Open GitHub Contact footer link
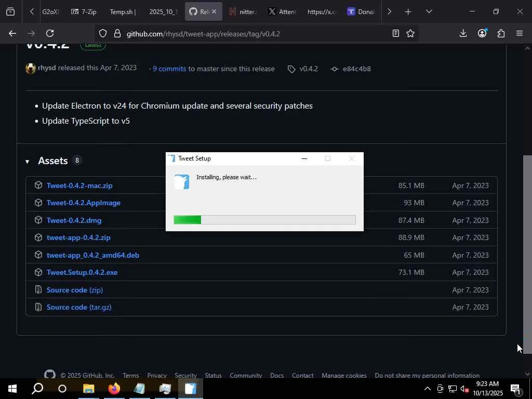Image resolution: width=532 pixels, height=399 pixels. [303, 375]
